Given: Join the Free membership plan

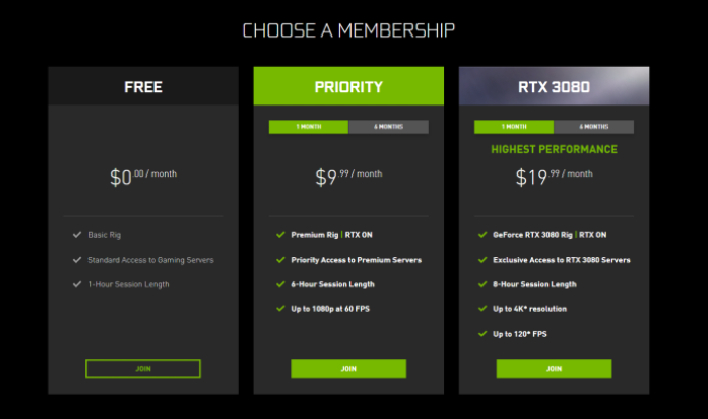Looking at the screenshot, I should pos(143,369).
